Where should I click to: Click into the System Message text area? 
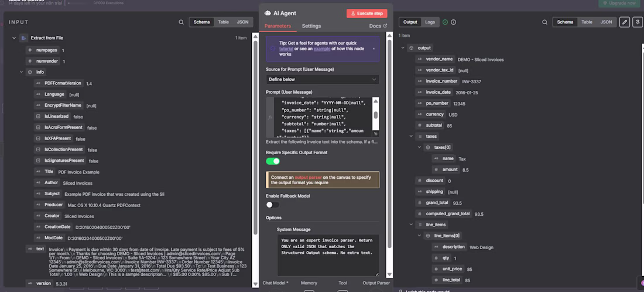coord(328,255)
